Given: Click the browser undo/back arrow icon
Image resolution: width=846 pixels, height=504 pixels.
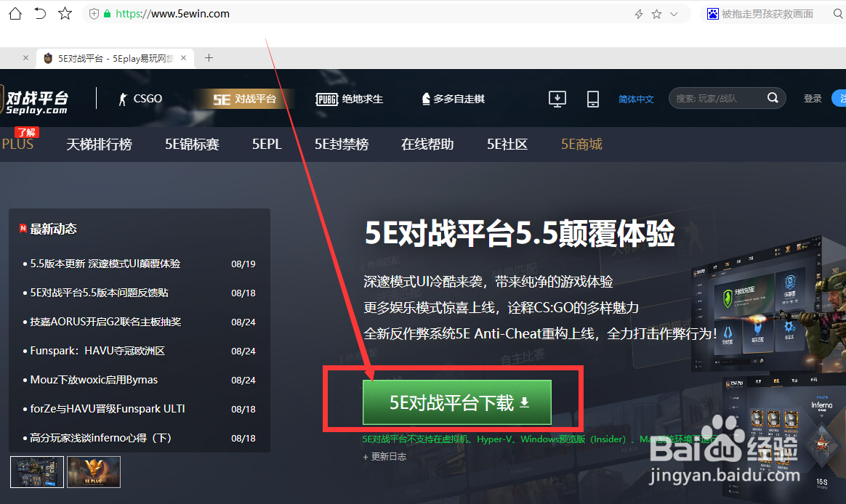Looking at the screenshot, I should point(40,14).
